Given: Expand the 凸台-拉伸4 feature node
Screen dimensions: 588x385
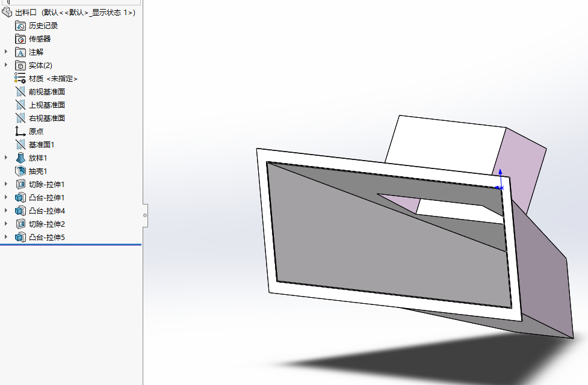Looking at the screenshot, I should click(5, 211).
